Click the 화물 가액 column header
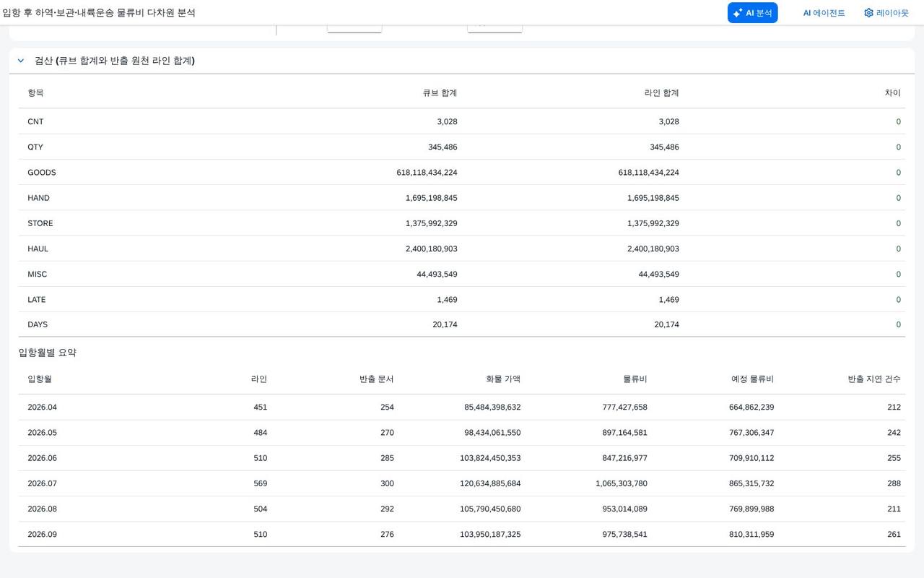This screenshot has width=924, height=578. click(x=503, y=379)
